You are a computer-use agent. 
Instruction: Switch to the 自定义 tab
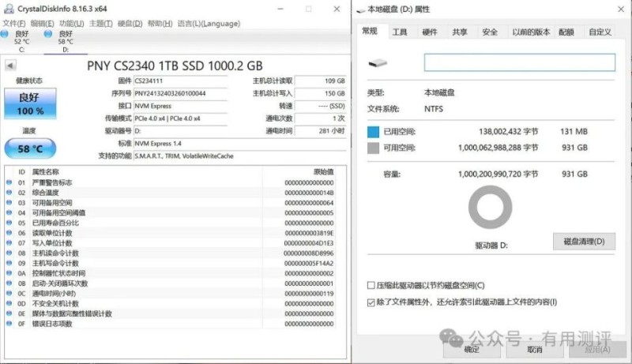click(x=600, y=32)
